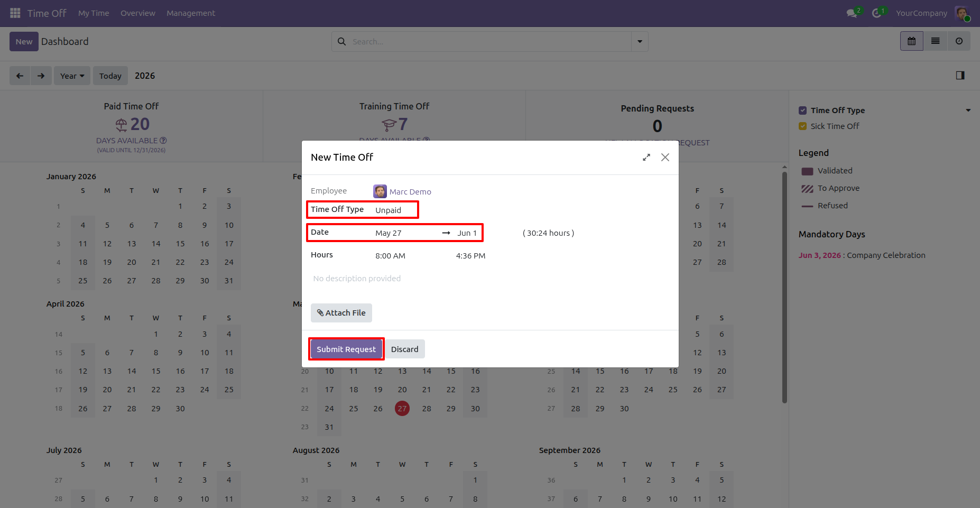Click the Submit Request button

pyautogui.click(x=346, y=349)
